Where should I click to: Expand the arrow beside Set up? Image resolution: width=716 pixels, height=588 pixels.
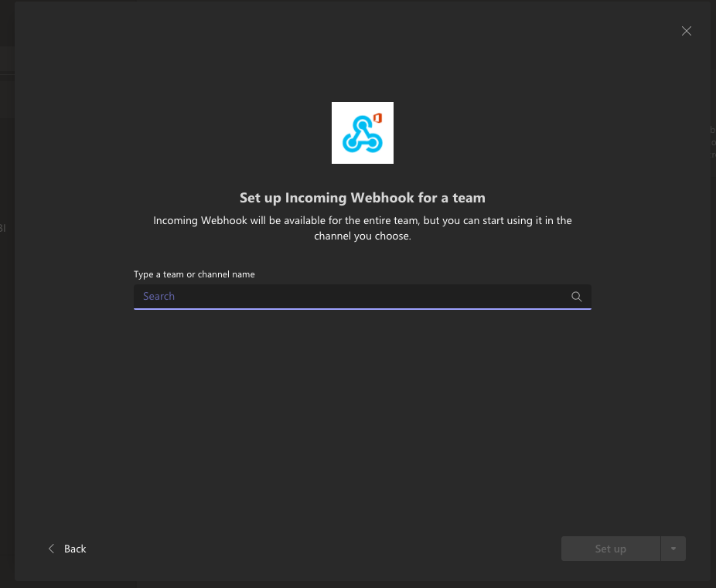[673, 549]
